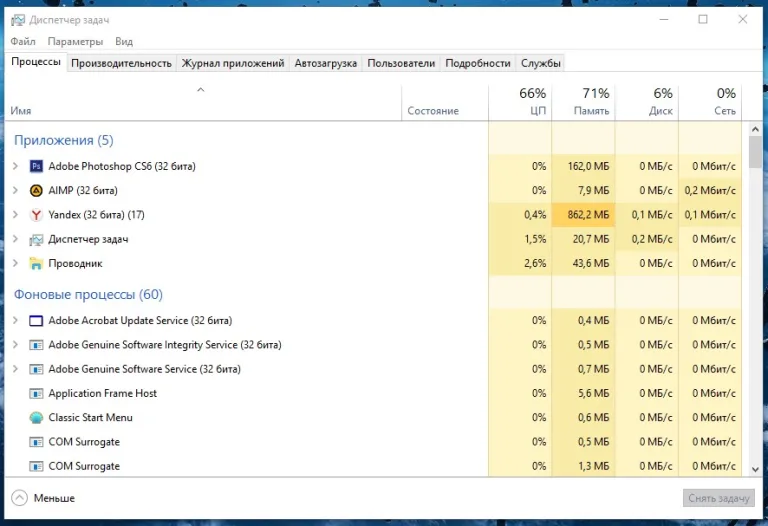Select the Application Frame Host row name
768x526 pixels.
102,393
